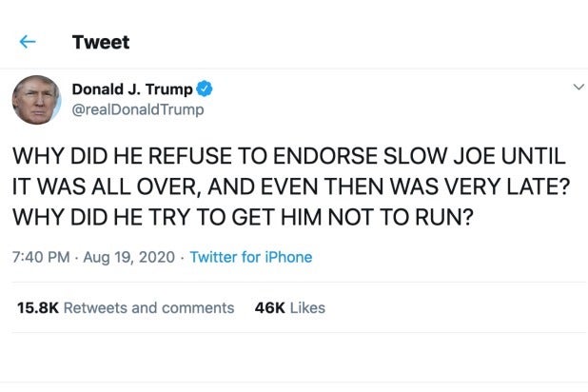This screenshot has height=392, width=588.
Task: View the Retweets and comments list
Action: coord(148,307)
